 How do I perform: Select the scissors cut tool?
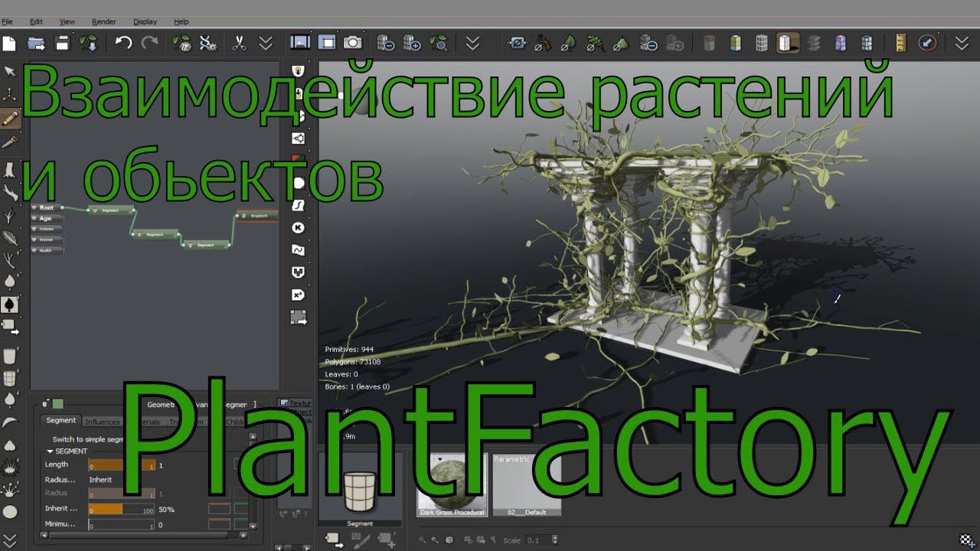click(240, 43)
